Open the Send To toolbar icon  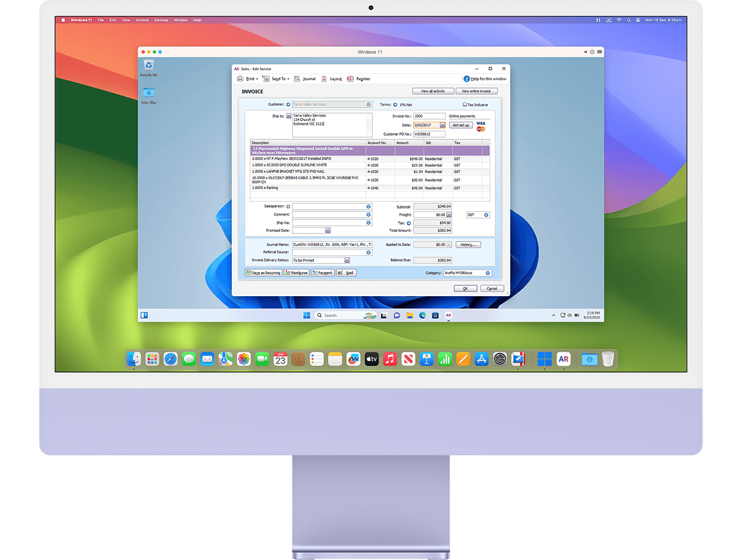click(x=267, y=78)
